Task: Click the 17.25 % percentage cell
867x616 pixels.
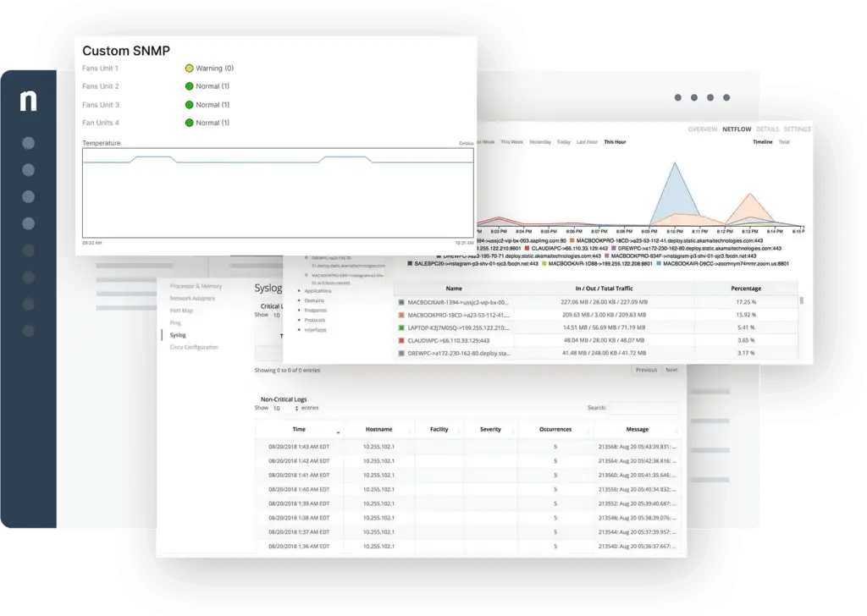Action: coord(746,303)
